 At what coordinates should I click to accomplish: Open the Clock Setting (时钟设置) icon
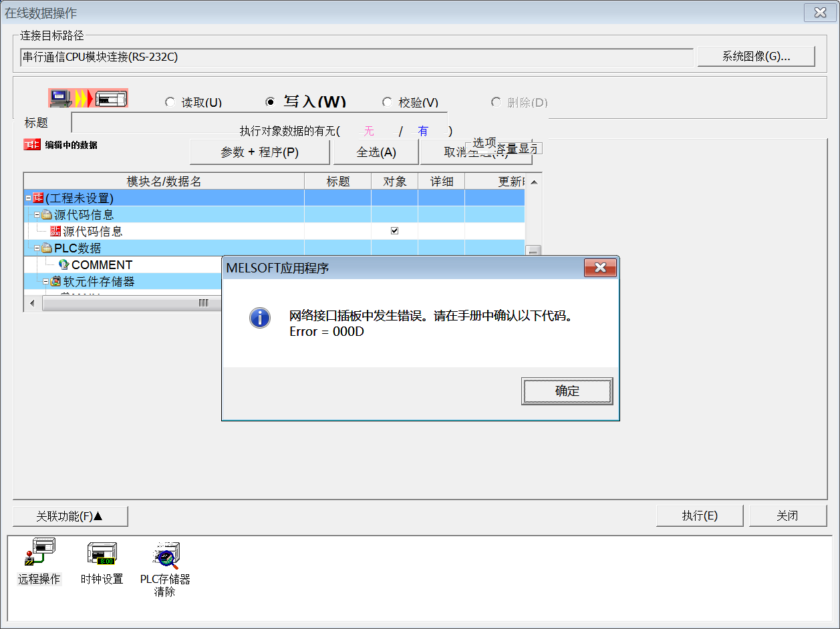[102, 554]
